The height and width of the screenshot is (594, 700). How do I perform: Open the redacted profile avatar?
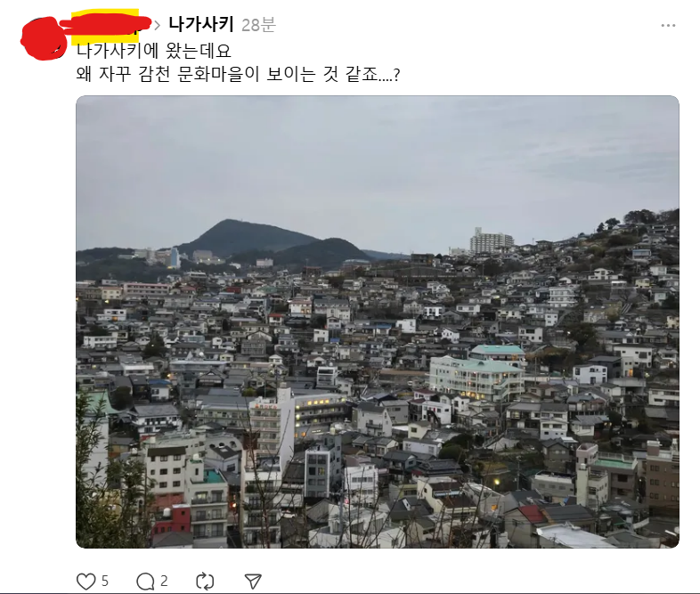pyautogui.click(x=44, y=38)
